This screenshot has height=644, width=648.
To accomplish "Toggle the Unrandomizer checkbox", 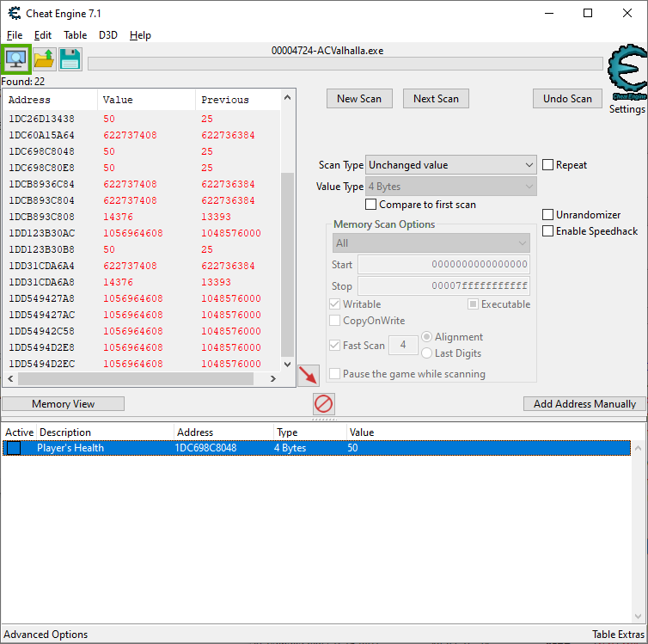I will tap(548, 215).
